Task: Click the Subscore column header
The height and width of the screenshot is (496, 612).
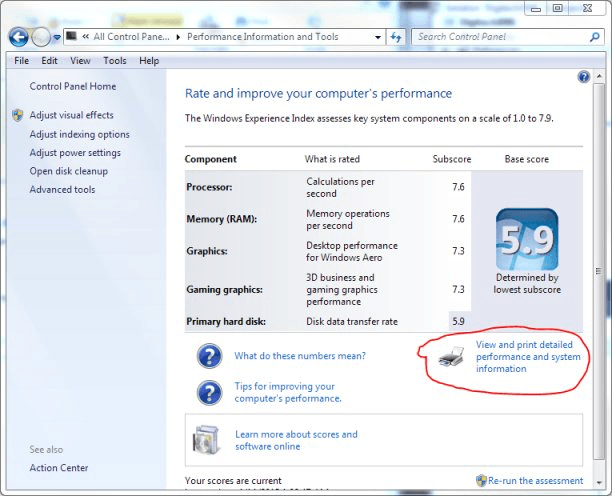Action: click(x=452, y=159)
